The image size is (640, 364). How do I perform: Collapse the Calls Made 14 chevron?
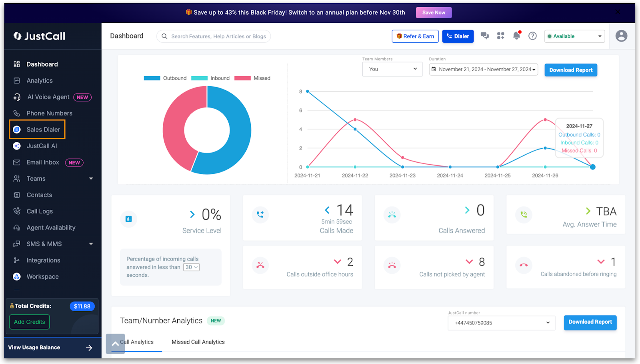327,210
